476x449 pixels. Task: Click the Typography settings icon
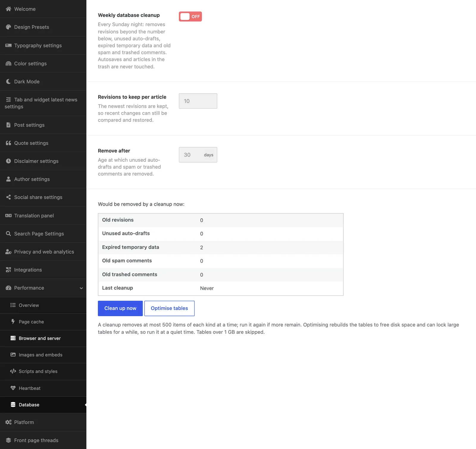pos(8,46)
